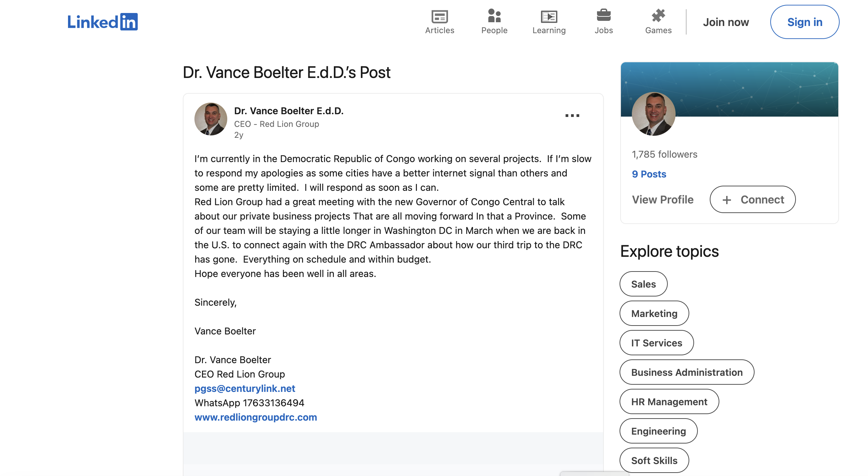
Task: Select the Marketing topic pill
Action: 654,313
